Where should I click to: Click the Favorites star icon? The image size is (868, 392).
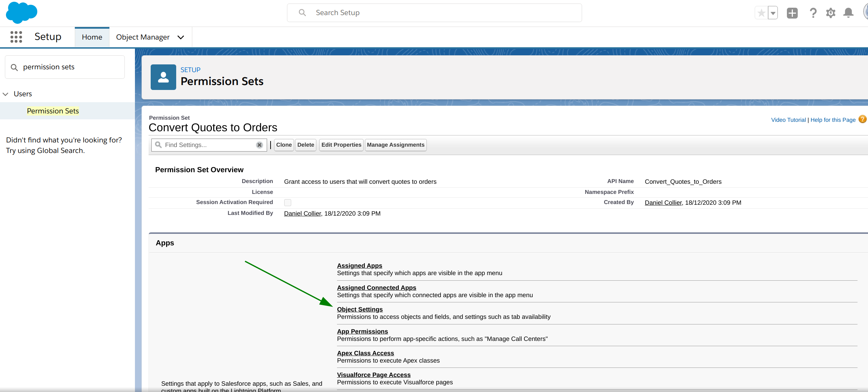(761, 13)
